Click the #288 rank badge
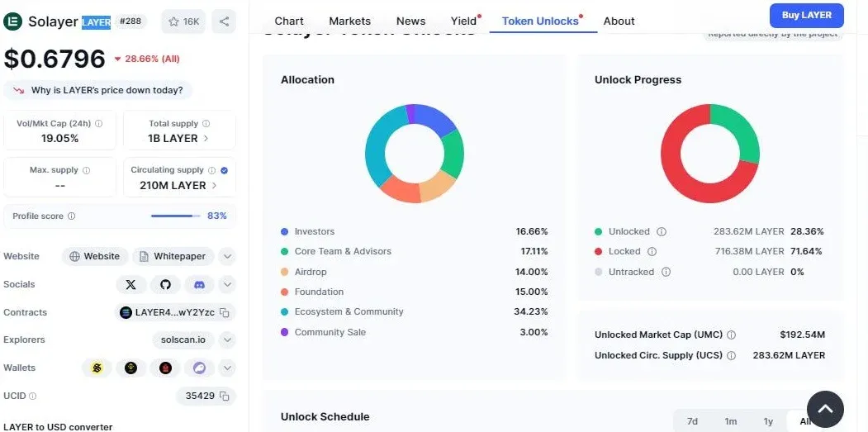Viewport: 868px width, 432px height. (x=130, y=21)
